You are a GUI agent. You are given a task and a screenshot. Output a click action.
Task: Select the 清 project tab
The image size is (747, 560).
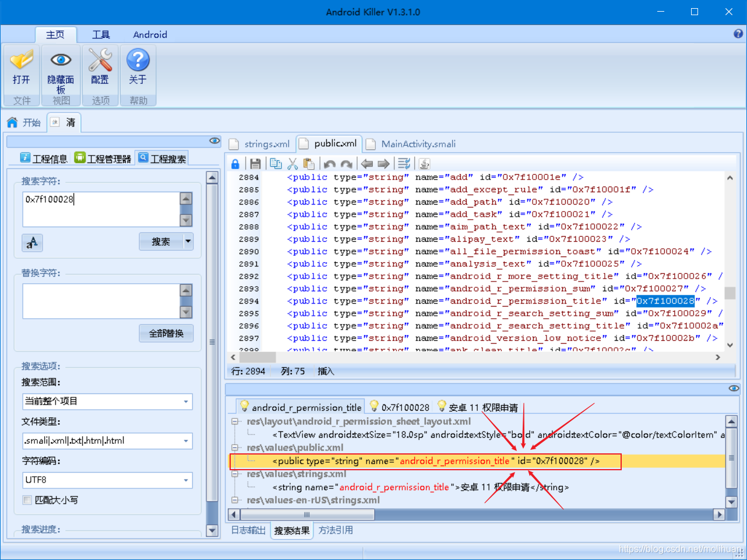[64, 122]
